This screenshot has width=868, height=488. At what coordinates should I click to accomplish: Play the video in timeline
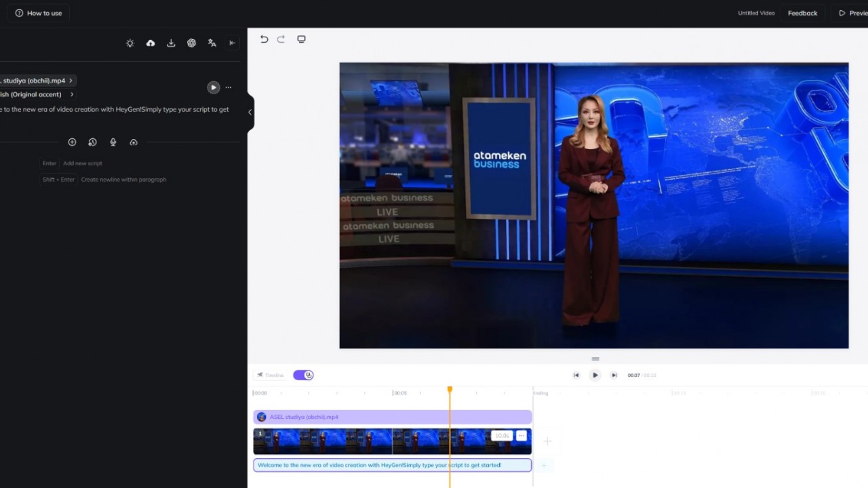(x=595, y=375)
